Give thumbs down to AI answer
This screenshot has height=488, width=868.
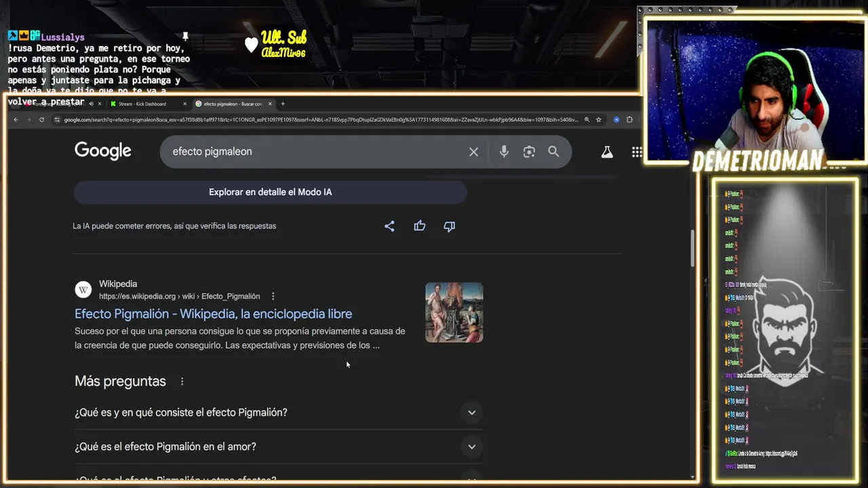pyautogui.click(x=449, y=226)
